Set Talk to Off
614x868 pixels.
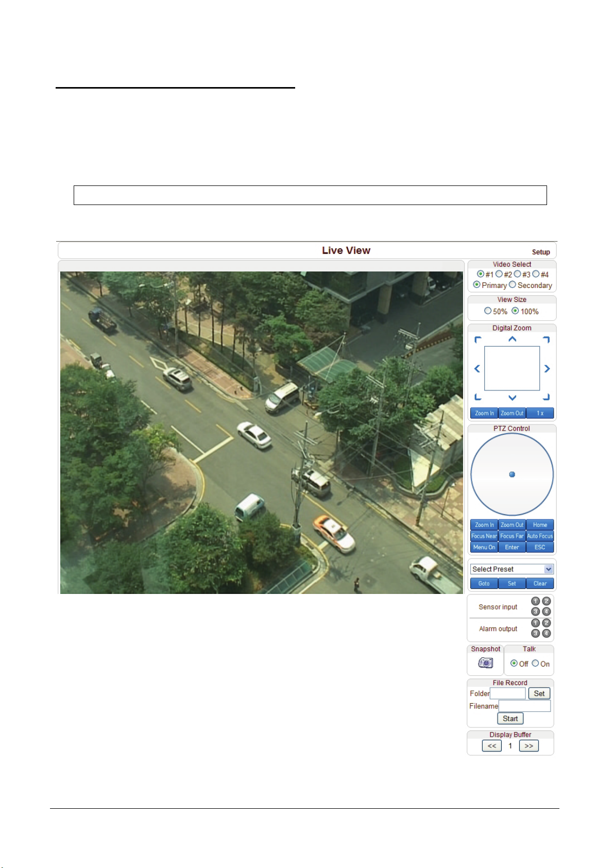pos(514,663)
